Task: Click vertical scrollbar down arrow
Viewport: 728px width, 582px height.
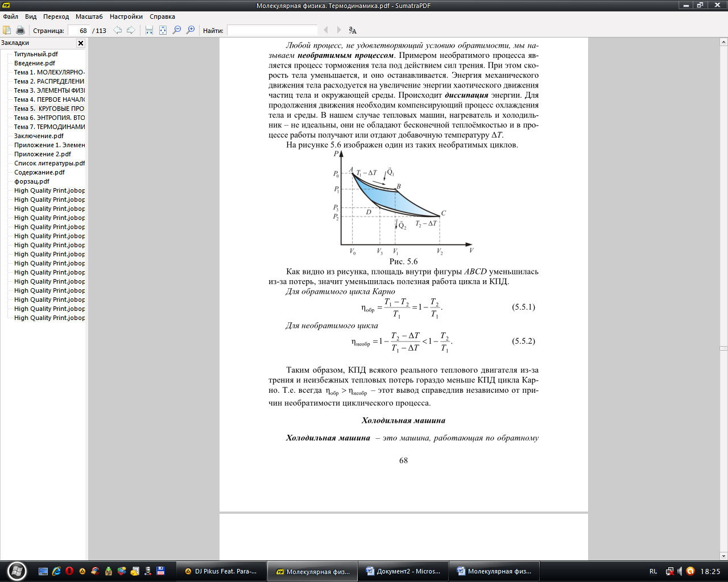Action: pos(723,556)
